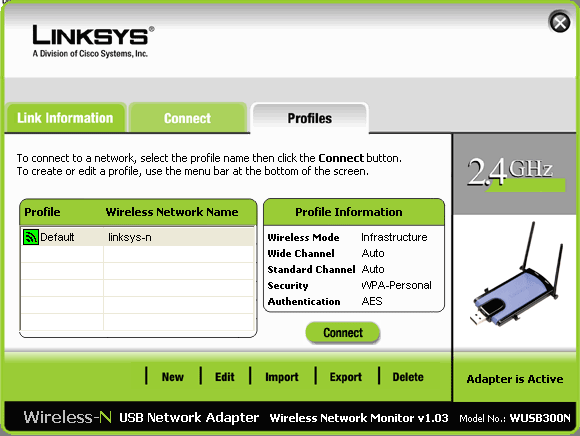Click the USB adapter product image
580x436 pixels.
click(517, 276)
